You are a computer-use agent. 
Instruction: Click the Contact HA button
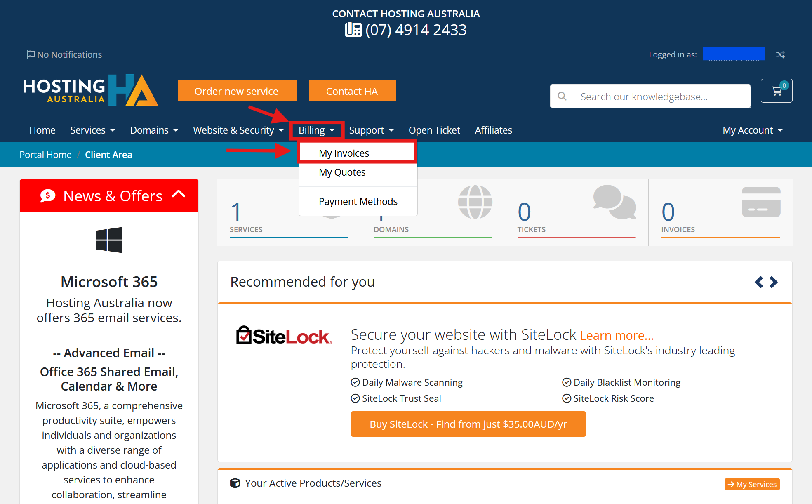[x=353, y=91]
